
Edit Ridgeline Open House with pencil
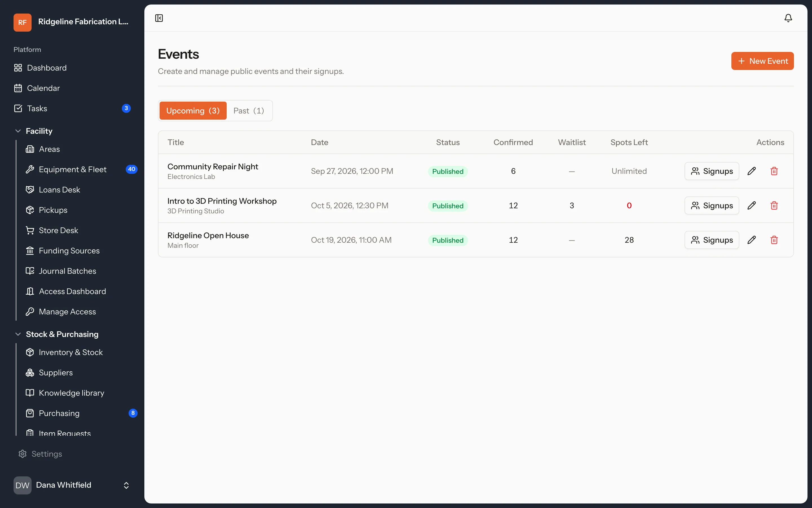coord(752,240)
